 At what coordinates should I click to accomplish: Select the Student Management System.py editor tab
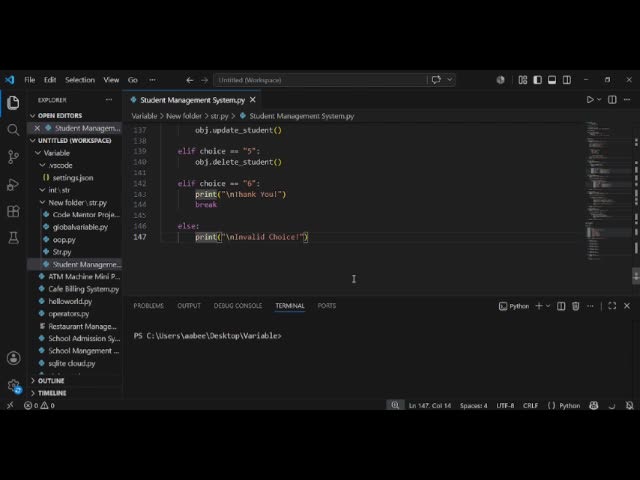(192, 100)
